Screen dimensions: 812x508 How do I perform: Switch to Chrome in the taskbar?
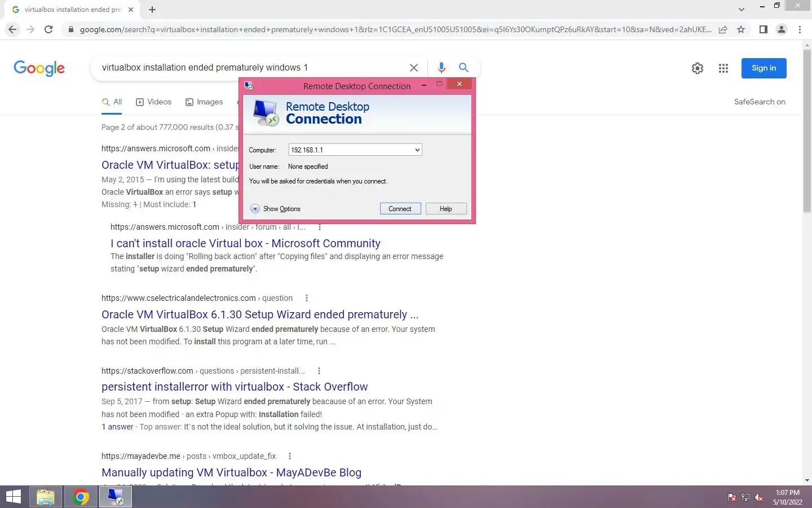[x=81, y=497]
